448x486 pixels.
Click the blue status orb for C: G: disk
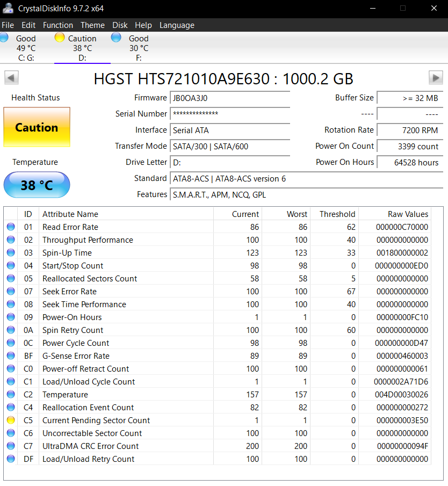(4, 38)
